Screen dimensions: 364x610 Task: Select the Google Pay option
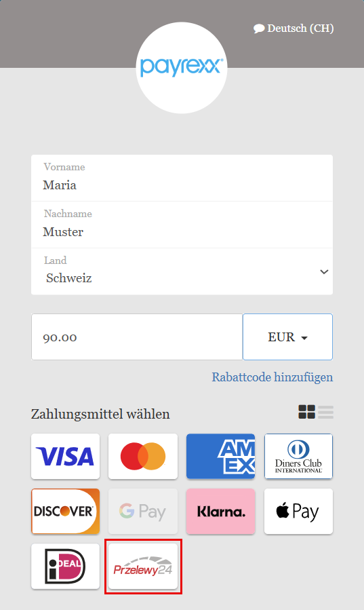(143, 511)
